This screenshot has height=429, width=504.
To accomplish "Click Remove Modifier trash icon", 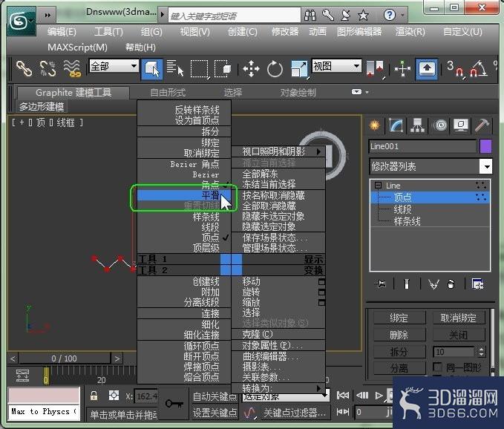I will tap(451, 284).
